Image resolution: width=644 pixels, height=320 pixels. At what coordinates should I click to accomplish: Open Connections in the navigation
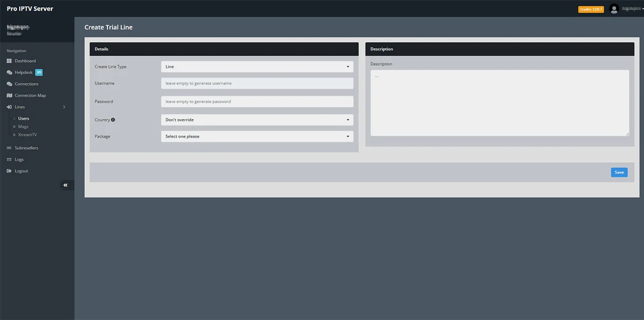(x=26, y=84)
